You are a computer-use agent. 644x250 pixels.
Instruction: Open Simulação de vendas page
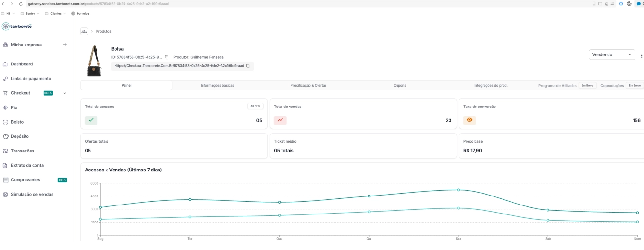point(32,195)
